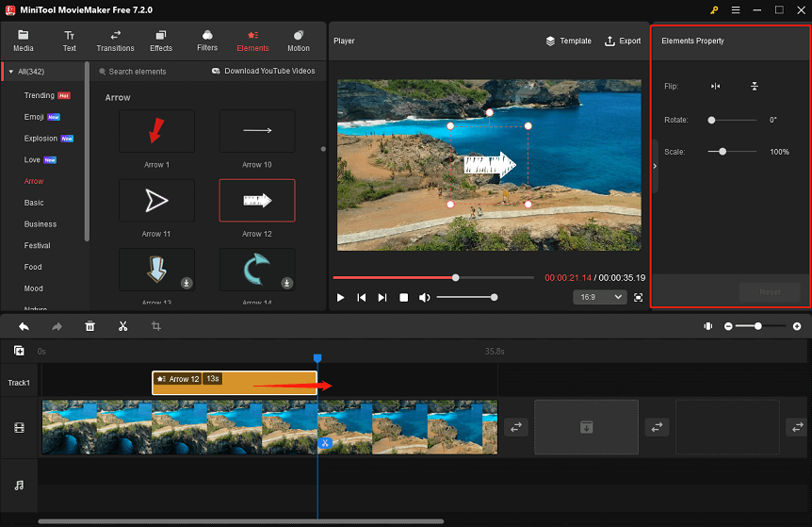Image resolution: width=812 pixels, height=527 pixels.
Task: Open the Filters tab
Action: [x=207, y=41]
